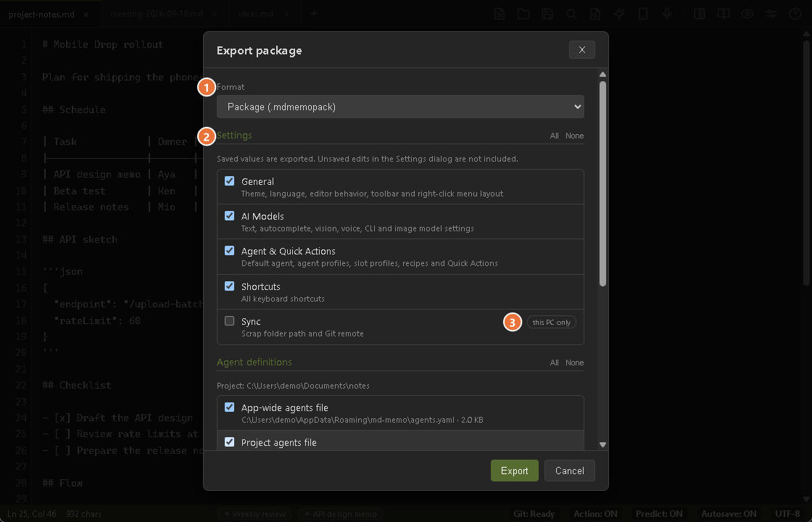Click '## API sketch' line in the editor
Viewport: 812px width, 522px height.
(80, 239)
